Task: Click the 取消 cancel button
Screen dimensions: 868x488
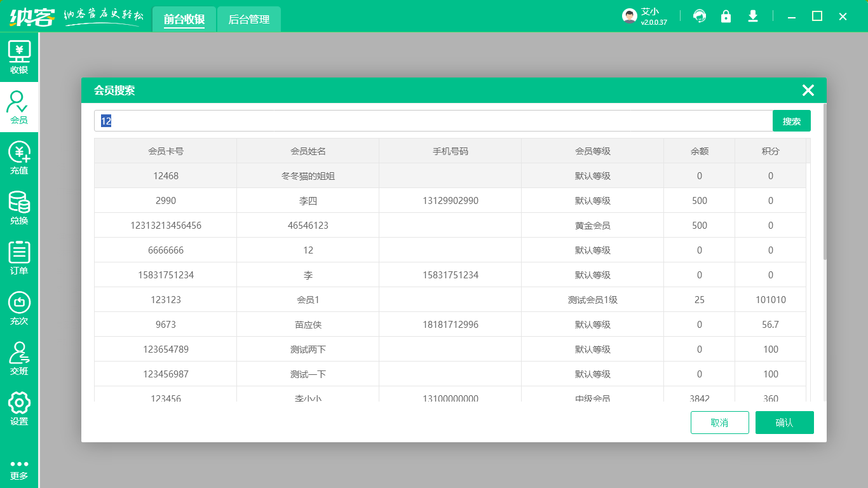Action: pos(719,423)
